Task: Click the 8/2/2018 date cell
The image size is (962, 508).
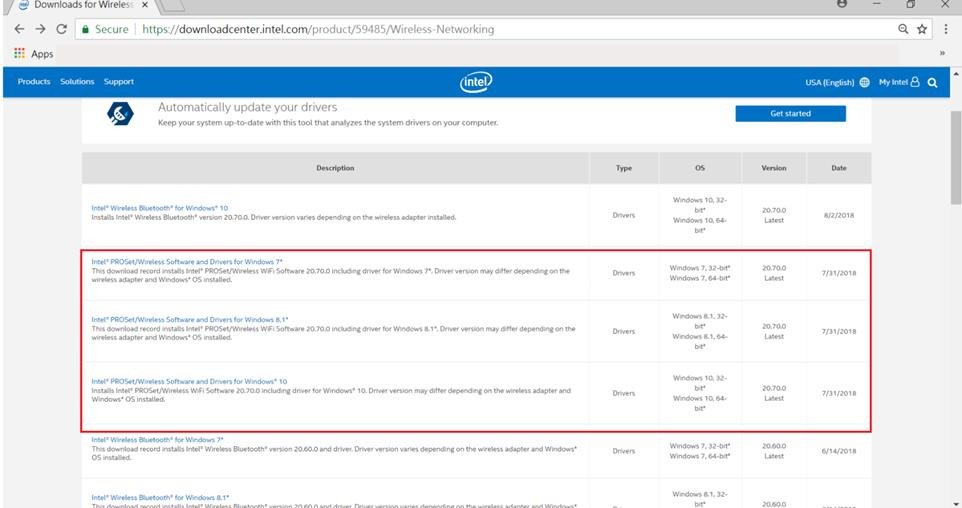Action: [x=839, y=215]
